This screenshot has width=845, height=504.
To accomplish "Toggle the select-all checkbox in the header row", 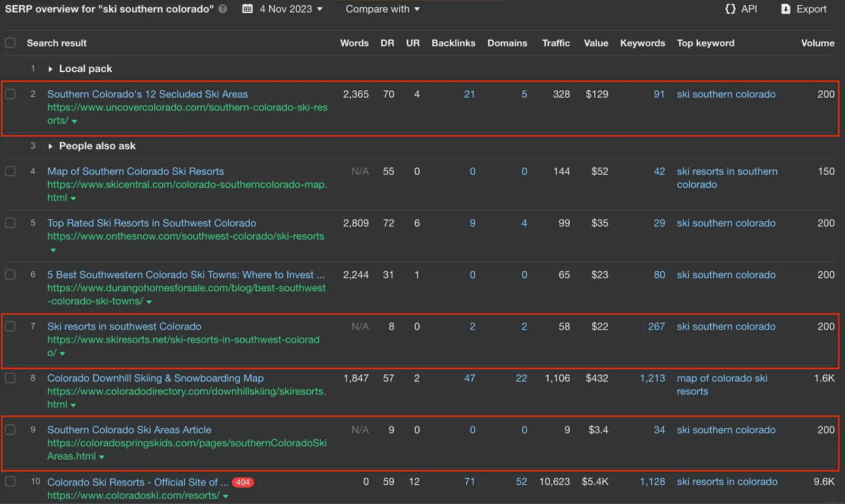I will click(x=10, y=43).
